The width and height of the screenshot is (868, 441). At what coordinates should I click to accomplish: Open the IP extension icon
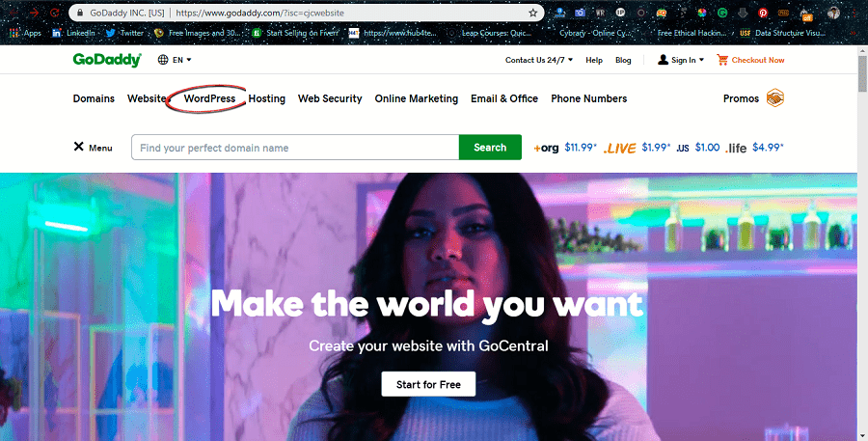620,13
